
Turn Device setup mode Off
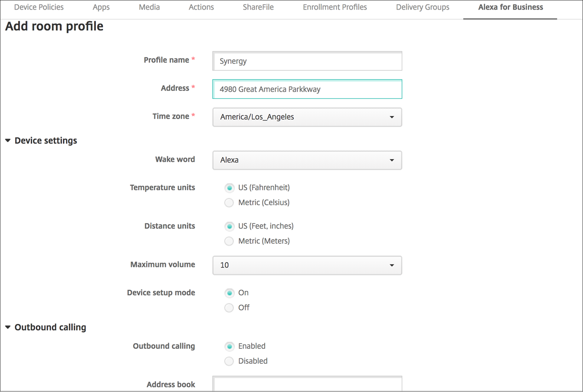click(x=229, y=308)
